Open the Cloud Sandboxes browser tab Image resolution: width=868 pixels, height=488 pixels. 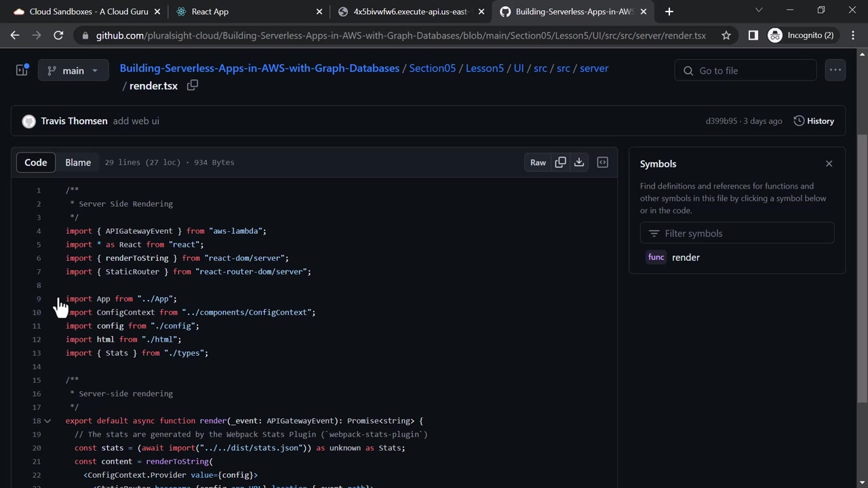pyautogui.click(x=81, y=12)
